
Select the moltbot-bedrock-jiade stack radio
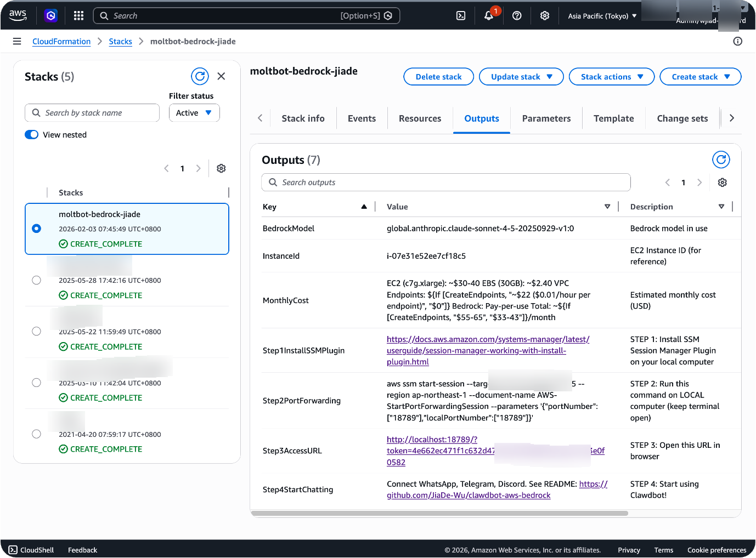[36, 229]
